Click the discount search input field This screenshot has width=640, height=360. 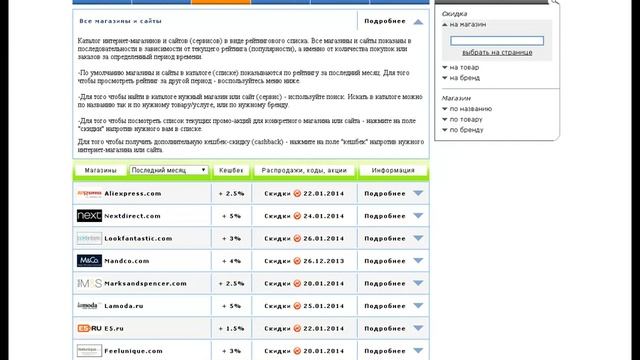497,40
